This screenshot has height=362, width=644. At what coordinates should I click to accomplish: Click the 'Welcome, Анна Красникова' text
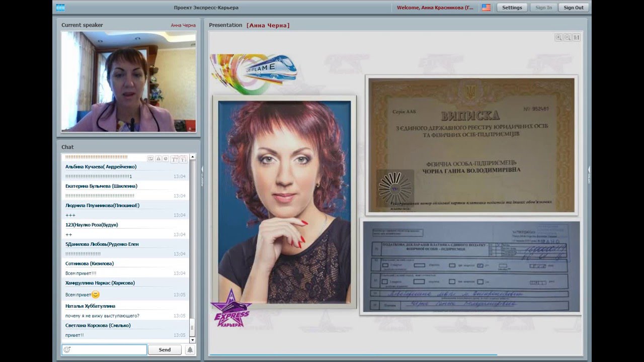[x=435, y=8]
